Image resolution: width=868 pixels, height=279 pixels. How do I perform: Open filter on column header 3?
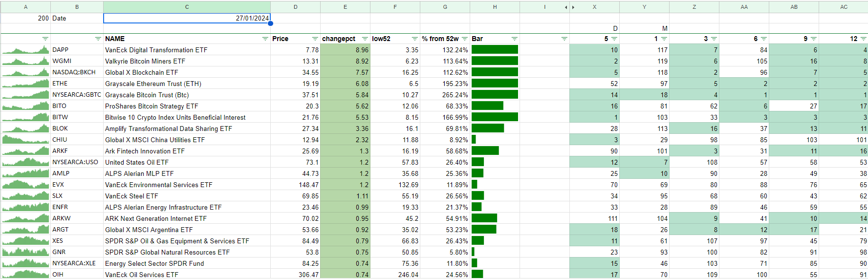click(x=714, y=39)
